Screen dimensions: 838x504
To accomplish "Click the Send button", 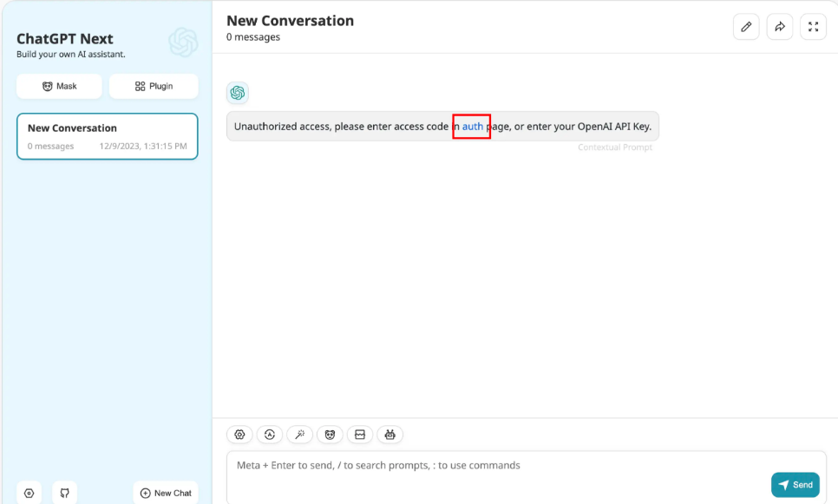I will point(795,485).
